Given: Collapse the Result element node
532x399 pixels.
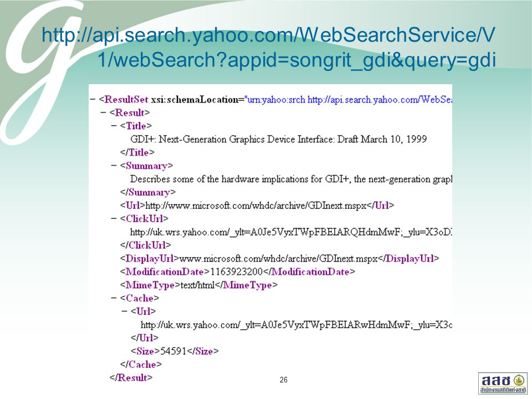Looking at the screenshot, I should tap(103, 112).
